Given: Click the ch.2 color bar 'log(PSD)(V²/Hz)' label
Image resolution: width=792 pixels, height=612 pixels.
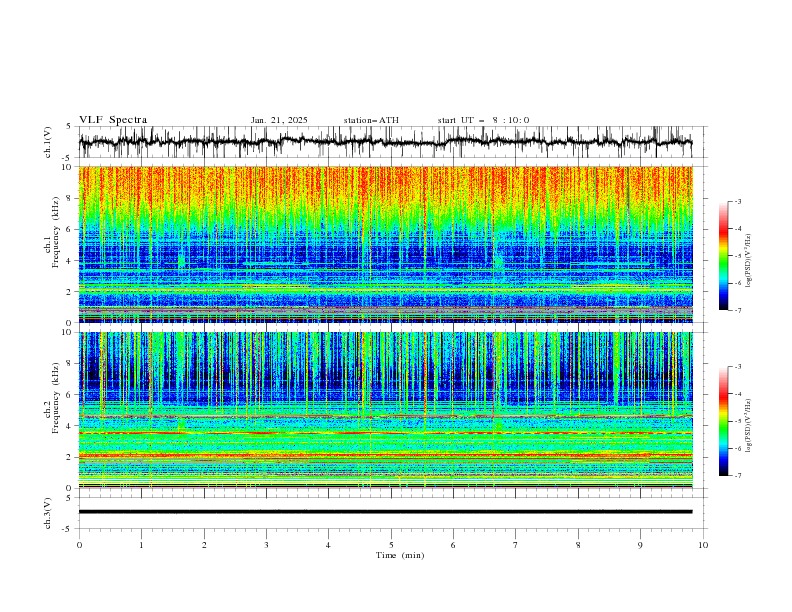Looking at the screenshot, I should click(748, 426).
